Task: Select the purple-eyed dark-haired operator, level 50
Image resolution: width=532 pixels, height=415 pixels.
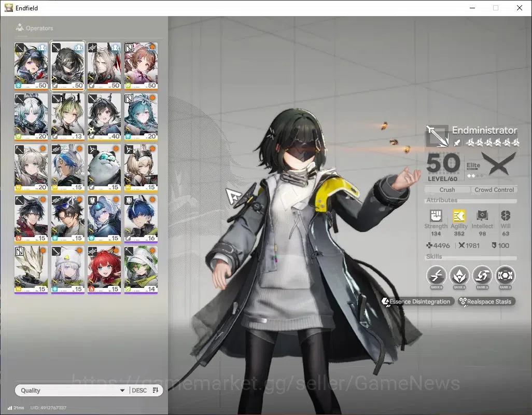Action: coord(31,66)
